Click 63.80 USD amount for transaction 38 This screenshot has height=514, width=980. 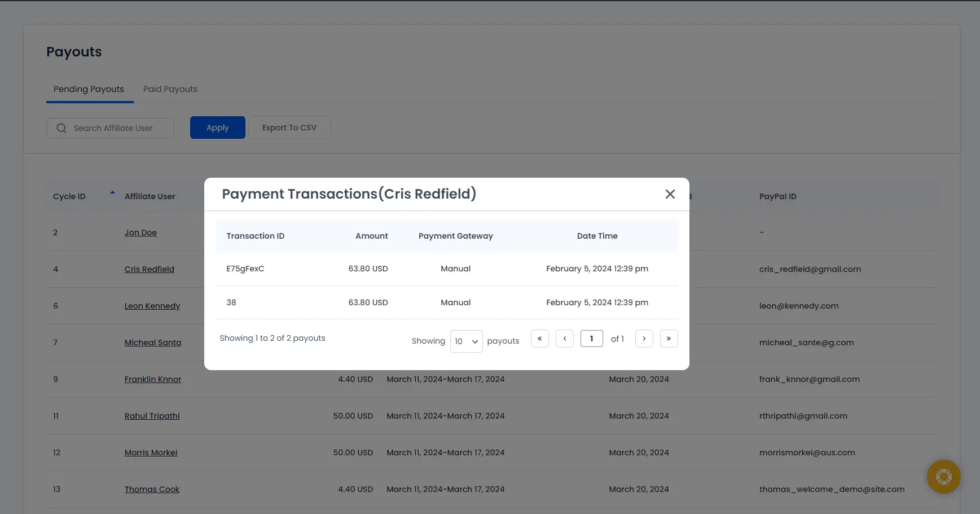click(368, 302)
